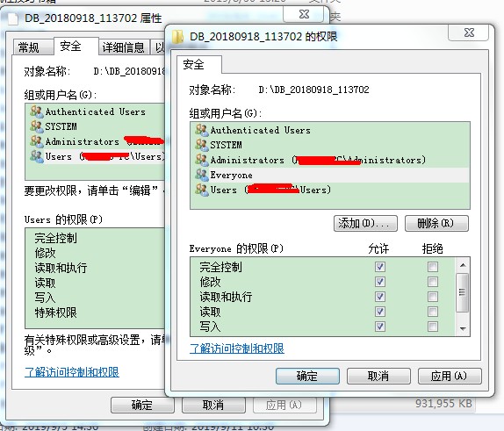Select SYSTEM user icon in permissions dialog
This screenshot has height=431, width=504.
[x=202, y=145]
